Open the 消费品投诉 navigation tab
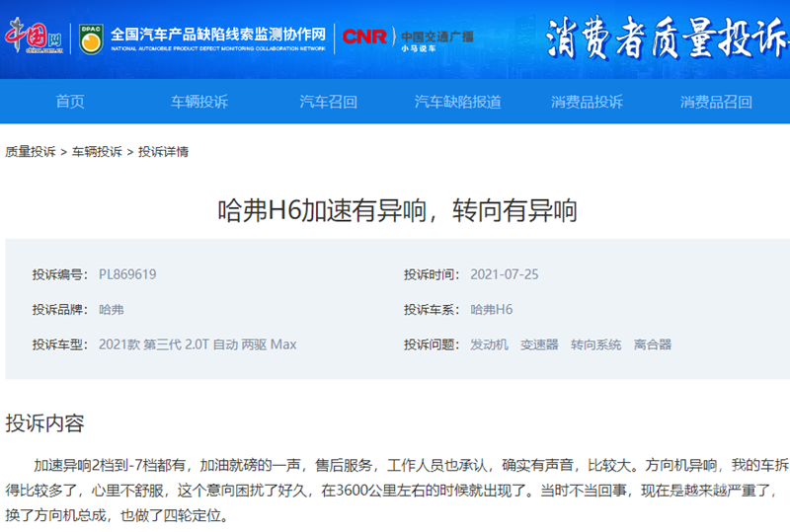The image size is (790, 532). pyautogui.click(x=587, y=102)
